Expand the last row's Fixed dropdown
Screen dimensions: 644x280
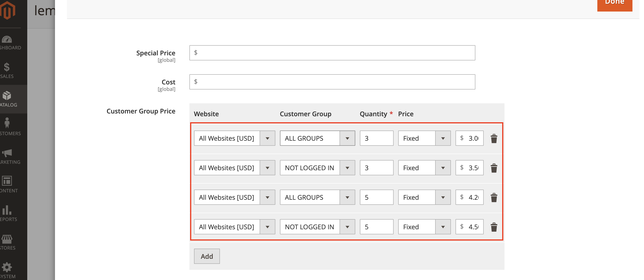coord(424,227)
